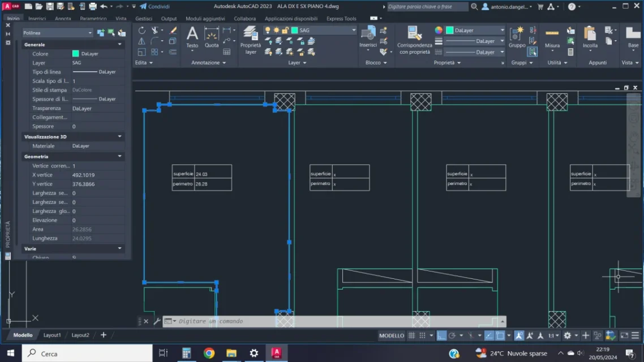The image size is (644, 362).
Task: Expand the Edita panel dropdown
Action: pyautogui.click(x=144, y=63)
